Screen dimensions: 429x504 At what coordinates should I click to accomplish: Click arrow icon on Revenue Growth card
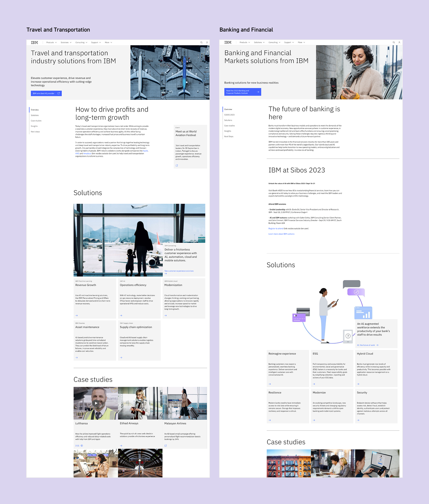click(x=77, y=316)
